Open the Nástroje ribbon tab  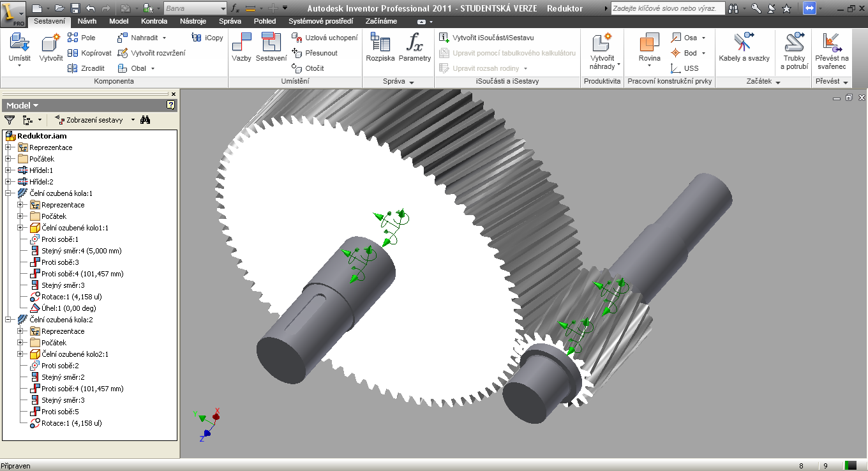pos(193,21)
